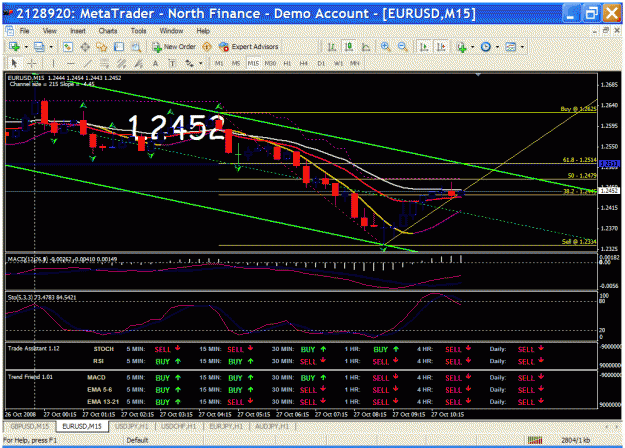Open the Terminal panel icon
The width and height of the screenshot is (625, 448).
point(119,47)
